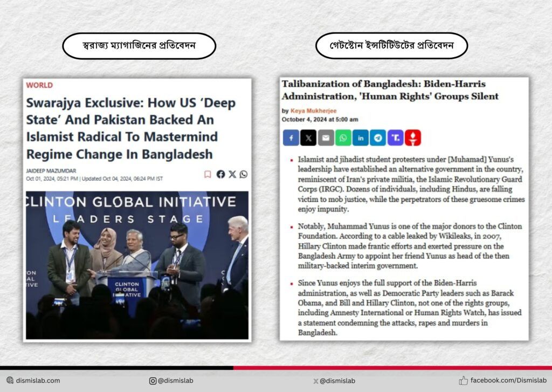Click Gatestone LinkedIn share button
Viewport: 552px width, 392px height.
click(x=361, y=137)
